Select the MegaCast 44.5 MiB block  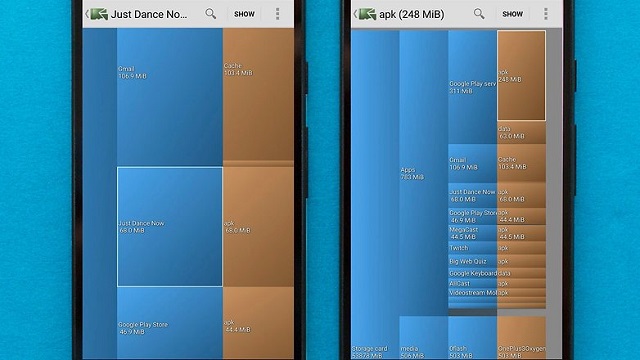(x=472, y=233)
